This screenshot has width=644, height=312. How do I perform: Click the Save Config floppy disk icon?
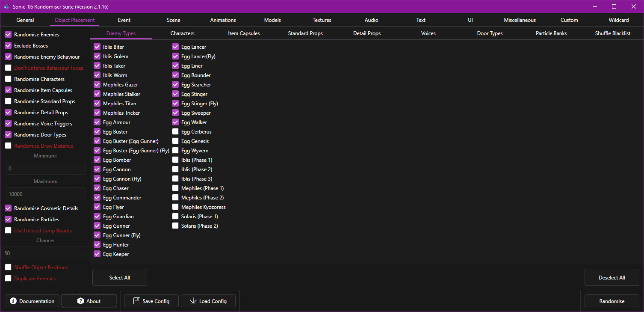click(x=137, y=301)
